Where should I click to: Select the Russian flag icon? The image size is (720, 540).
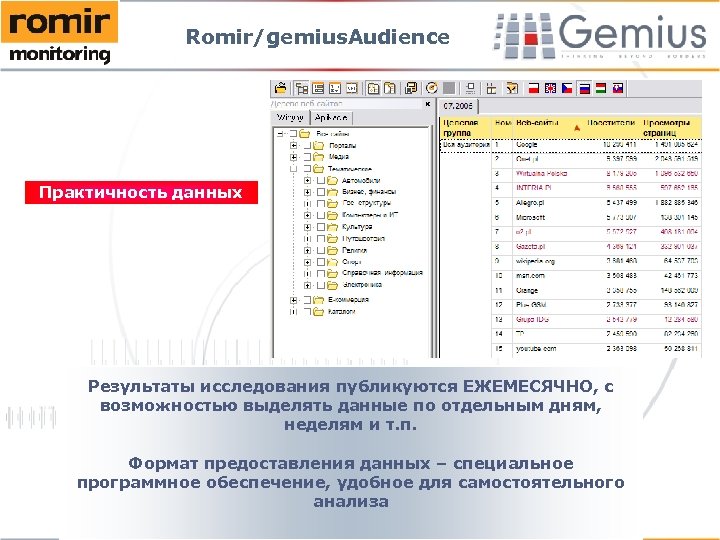pos(584,88)
